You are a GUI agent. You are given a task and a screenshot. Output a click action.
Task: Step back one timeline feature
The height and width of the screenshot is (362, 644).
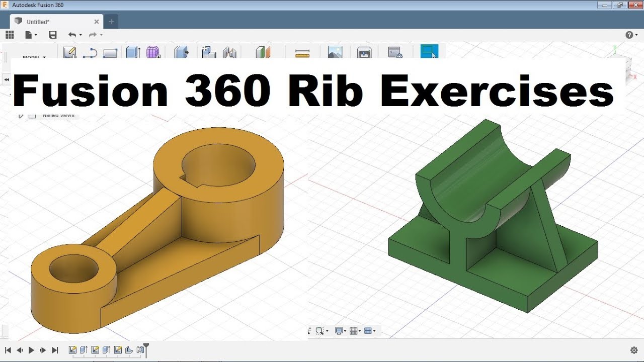click(x=20, y=350)
